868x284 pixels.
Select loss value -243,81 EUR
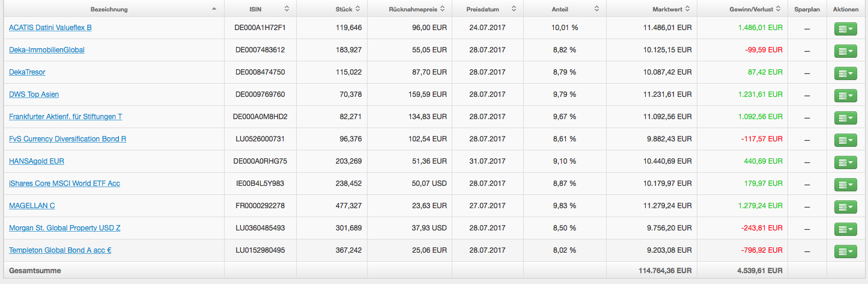point(761,228)
